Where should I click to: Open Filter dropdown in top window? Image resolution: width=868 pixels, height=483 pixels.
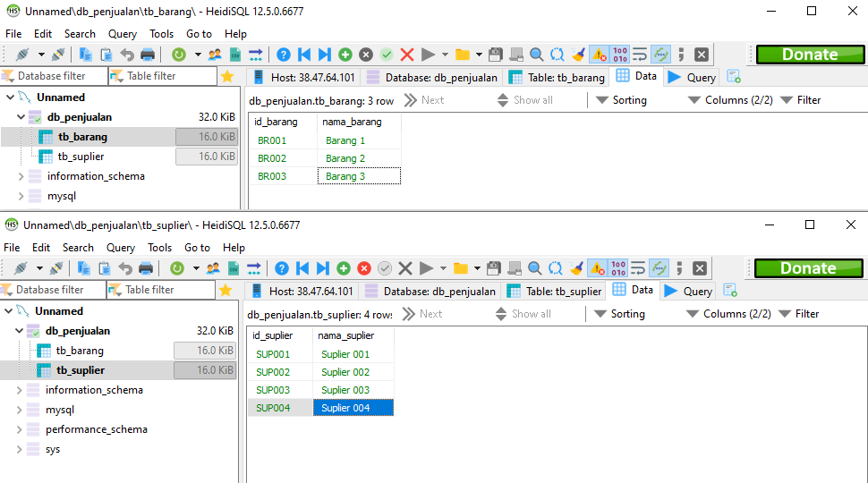[x=801, y=100]
